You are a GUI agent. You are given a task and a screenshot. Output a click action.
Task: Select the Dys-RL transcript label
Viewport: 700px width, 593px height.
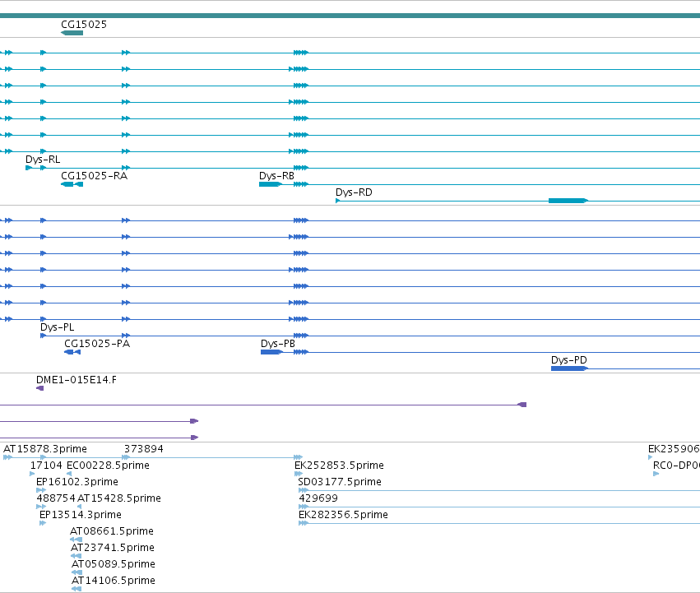click(43, 160)
